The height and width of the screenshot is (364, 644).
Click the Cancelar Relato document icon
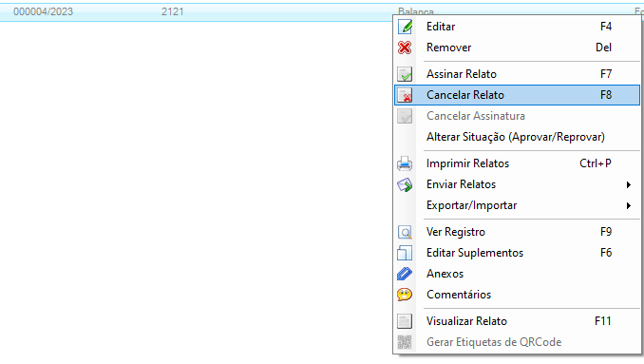coord(405,95)
